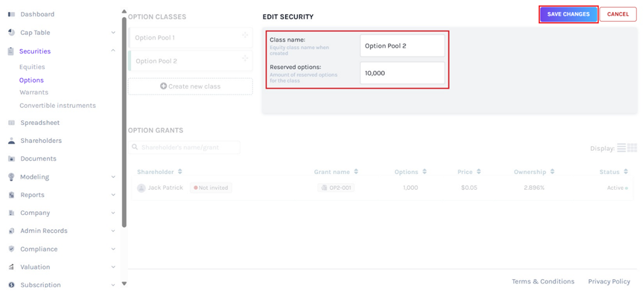Switch display to list view
The height and width of the screenshot is (291, 644).
point(622,148)
